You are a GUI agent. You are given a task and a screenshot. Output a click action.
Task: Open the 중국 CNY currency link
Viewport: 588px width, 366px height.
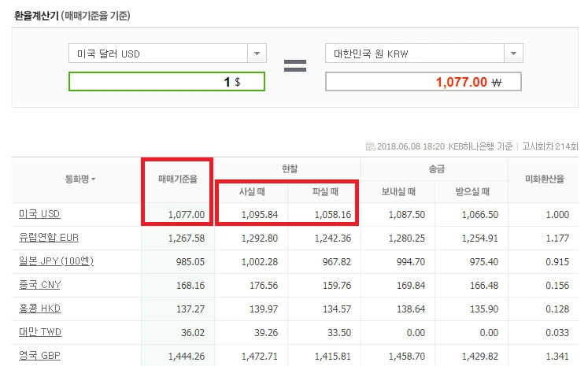[39, 285]
